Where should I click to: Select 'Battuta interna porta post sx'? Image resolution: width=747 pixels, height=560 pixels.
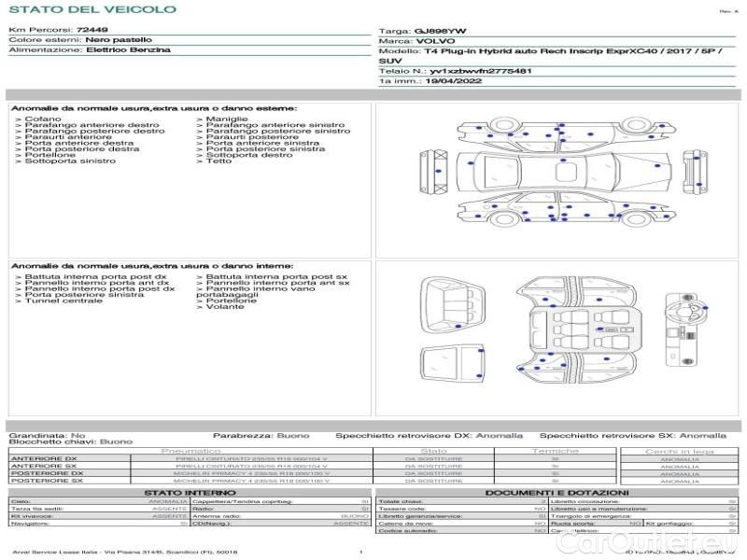pyautogui.click(x=276, y=276)
